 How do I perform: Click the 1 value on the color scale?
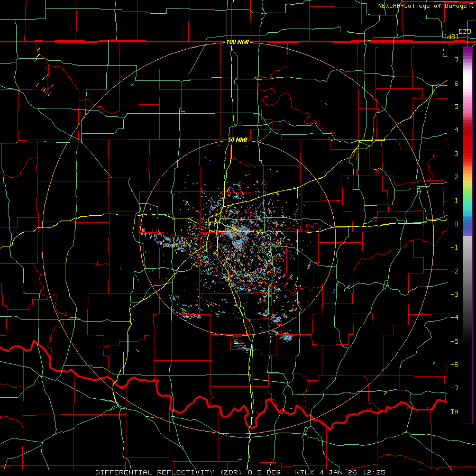point(456,200)
